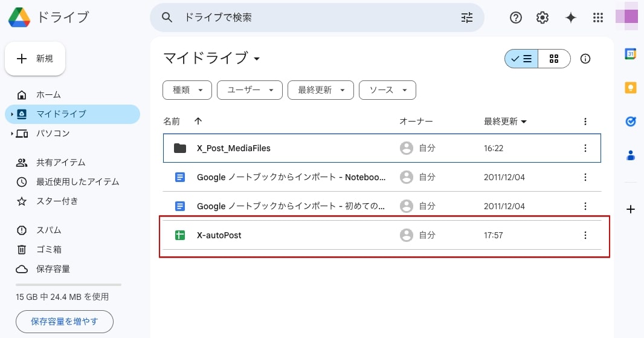Select マイドライブ in sidebar

[72, 114]
